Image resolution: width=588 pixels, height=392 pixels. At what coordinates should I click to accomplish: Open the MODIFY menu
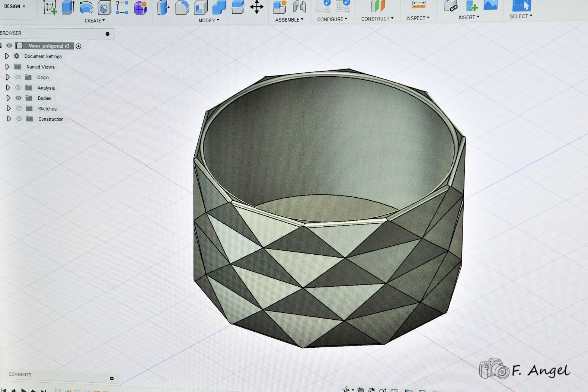[x=209, y=20]
